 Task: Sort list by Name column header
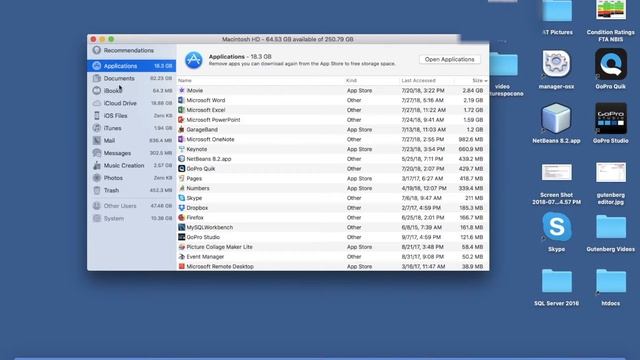pos(185,80)
